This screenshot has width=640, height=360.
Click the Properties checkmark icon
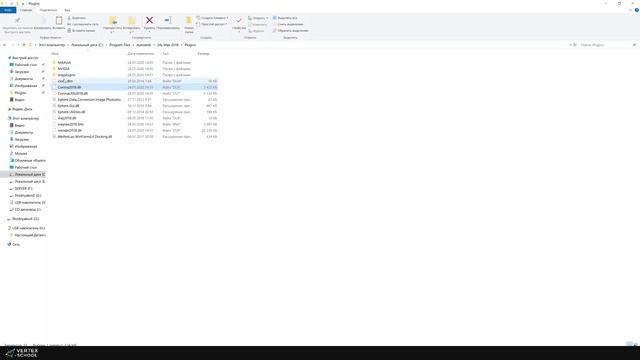coord(239,20)
